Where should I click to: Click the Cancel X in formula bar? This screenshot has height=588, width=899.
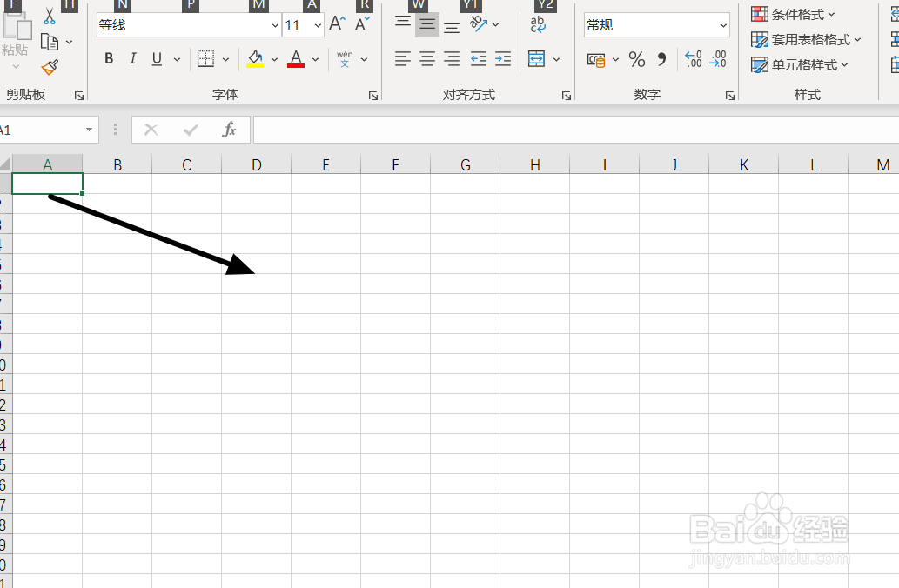tap(151, 130)
